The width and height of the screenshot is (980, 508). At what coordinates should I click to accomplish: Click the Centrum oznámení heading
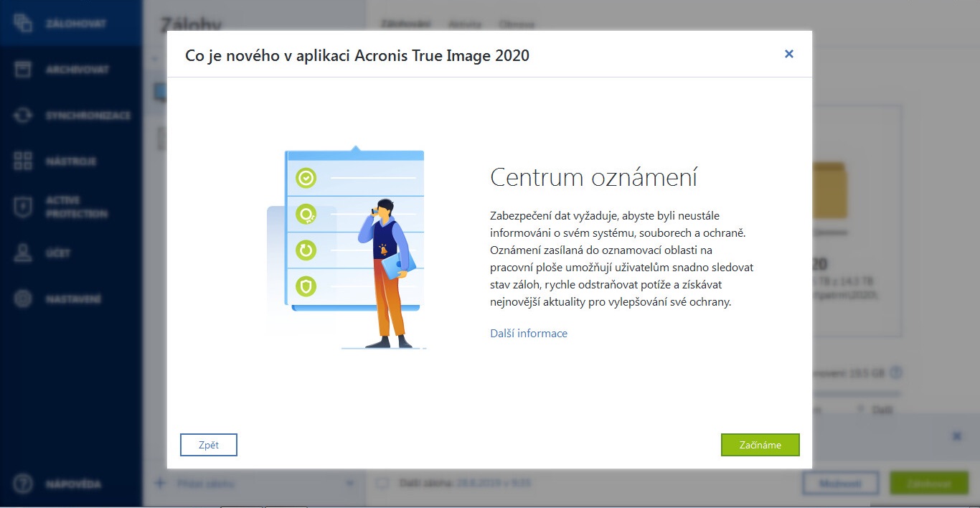pos(594,177)
